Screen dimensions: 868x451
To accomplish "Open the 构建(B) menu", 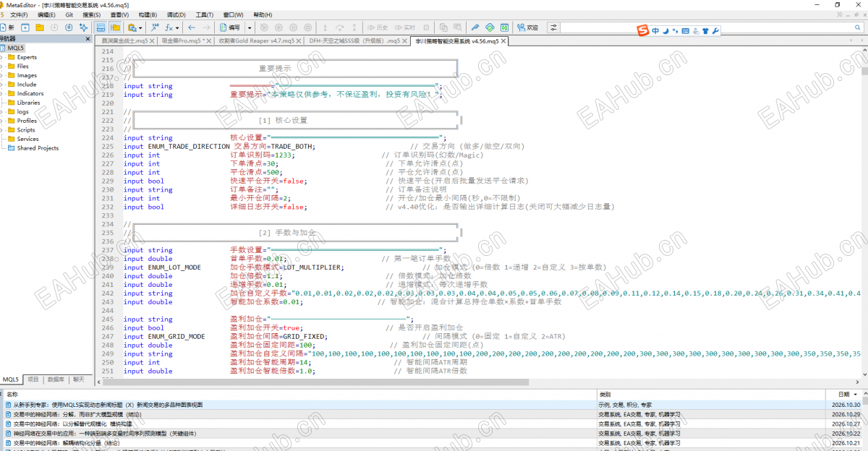I will [x=148, y=14].
